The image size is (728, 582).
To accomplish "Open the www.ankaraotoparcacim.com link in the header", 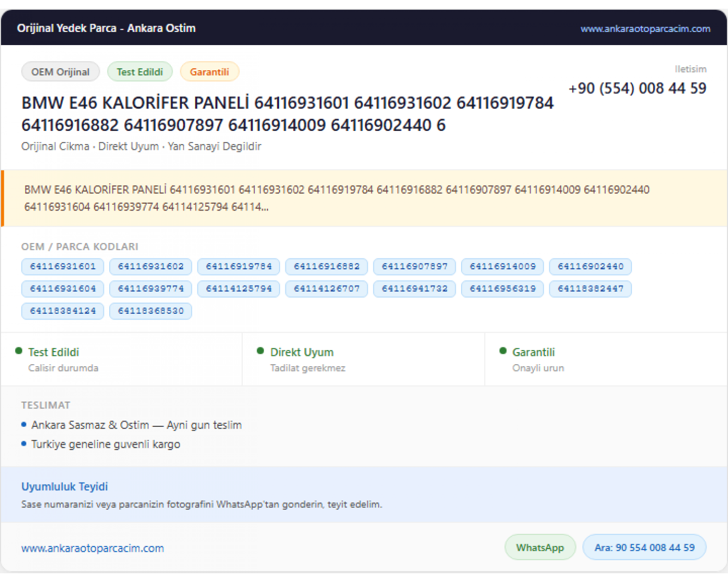I will click(645, 29).
